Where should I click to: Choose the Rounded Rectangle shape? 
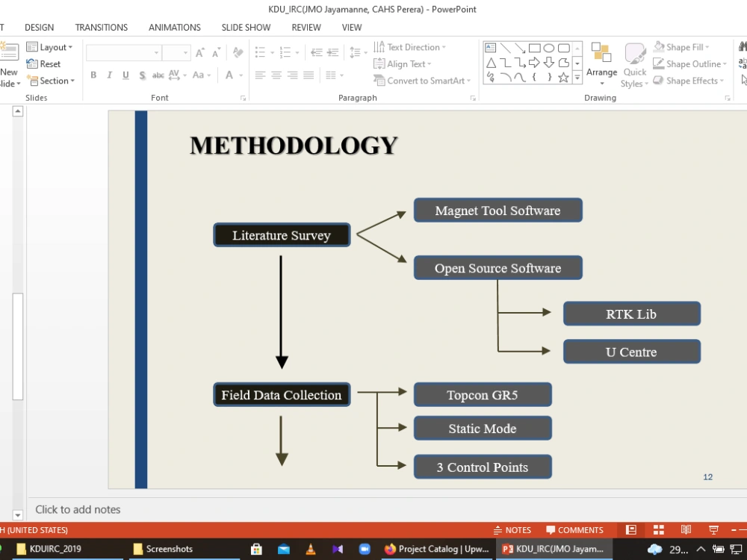563,48
